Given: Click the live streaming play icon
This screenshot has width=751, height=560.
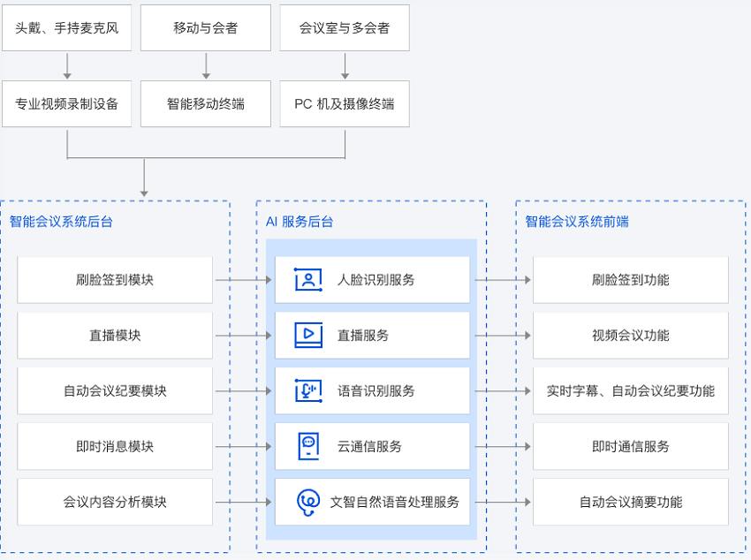Looking at the screenshot, I should (x=308, y=335).
